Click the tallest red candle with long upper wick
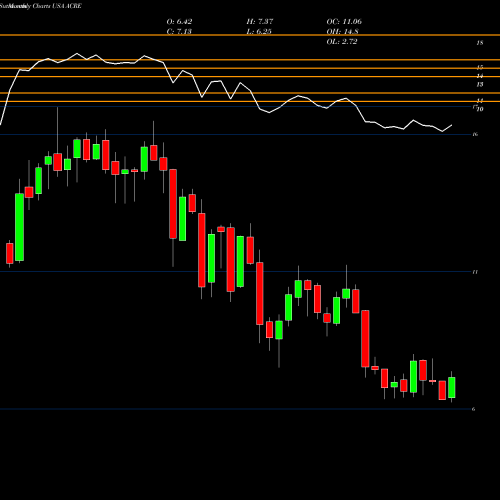Viewport: 500px width, 500px height. point(58,162)
